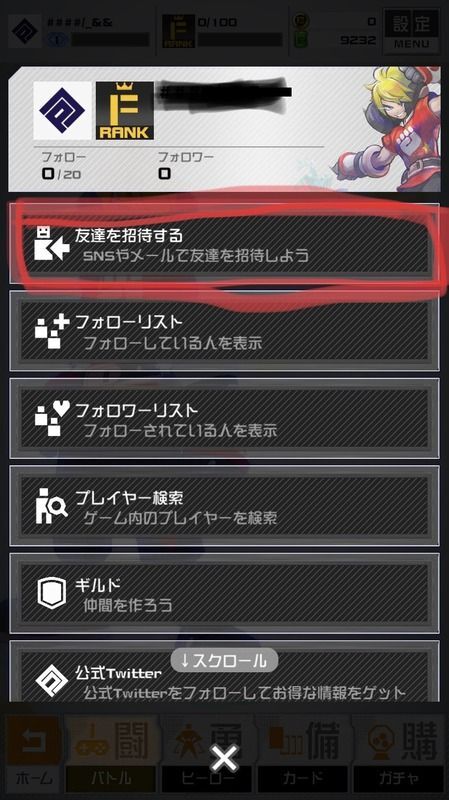449x800 pixels.
Task: Go to the ホーム tab
Action: tap(32, 754)
